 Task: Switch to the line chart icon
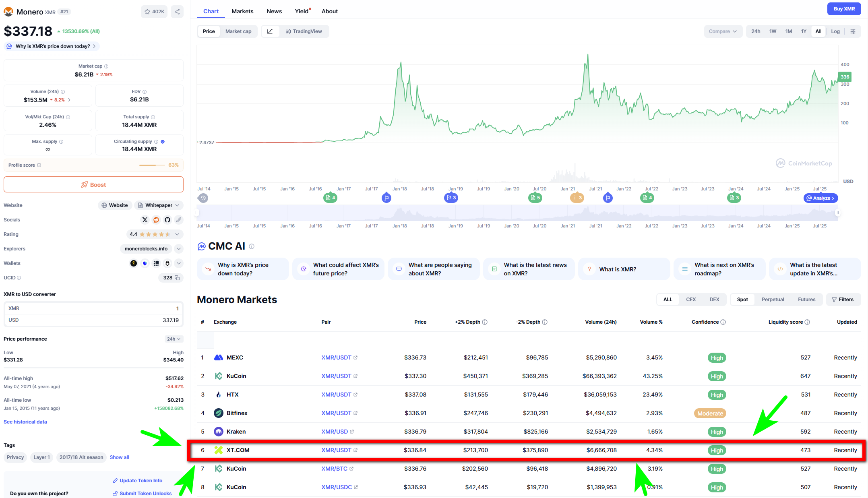click(270, 31)
